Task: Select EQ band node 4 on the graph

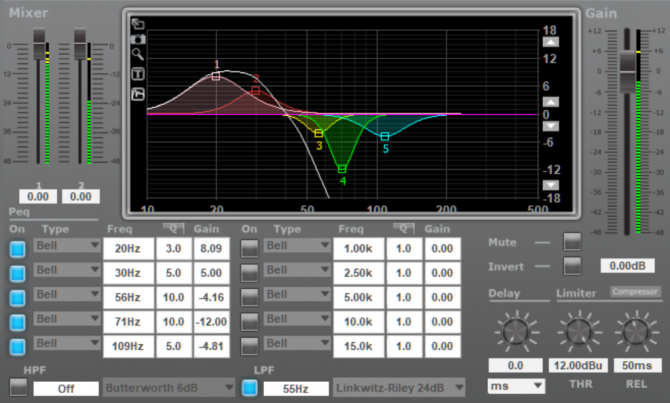Action: tap(342, 169)
